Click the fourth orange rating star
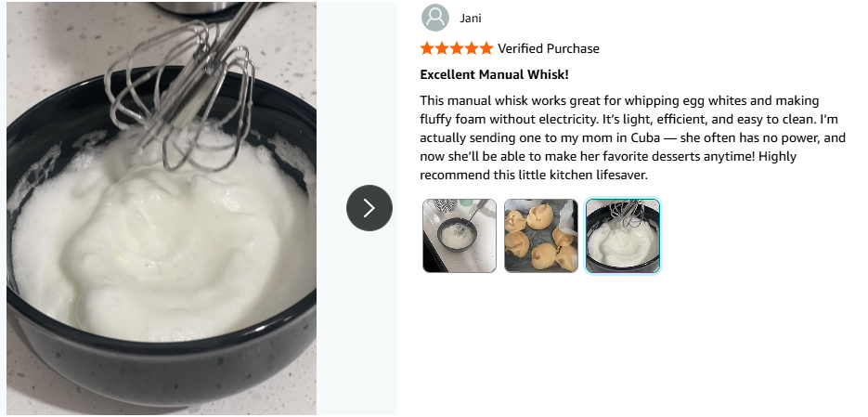The height and width of the screenshot is (417, 868). tap(472, 48)
